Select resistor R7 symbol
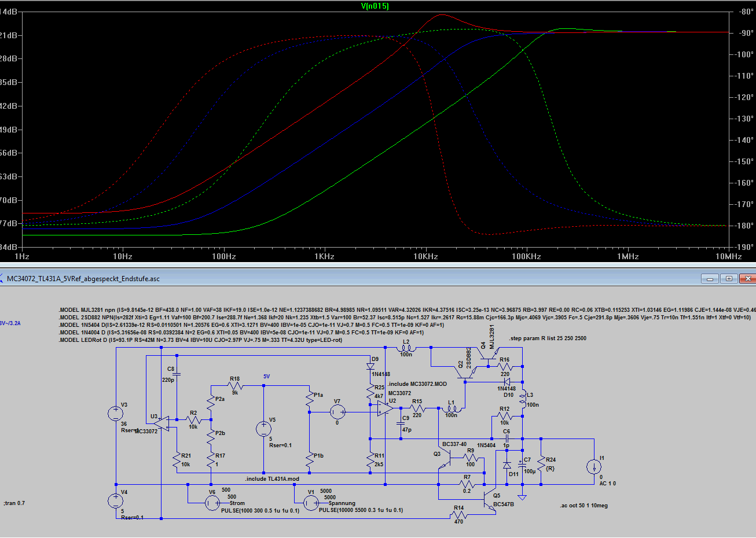The width and height of the screenshot is (756, 538). coord(467,484)
